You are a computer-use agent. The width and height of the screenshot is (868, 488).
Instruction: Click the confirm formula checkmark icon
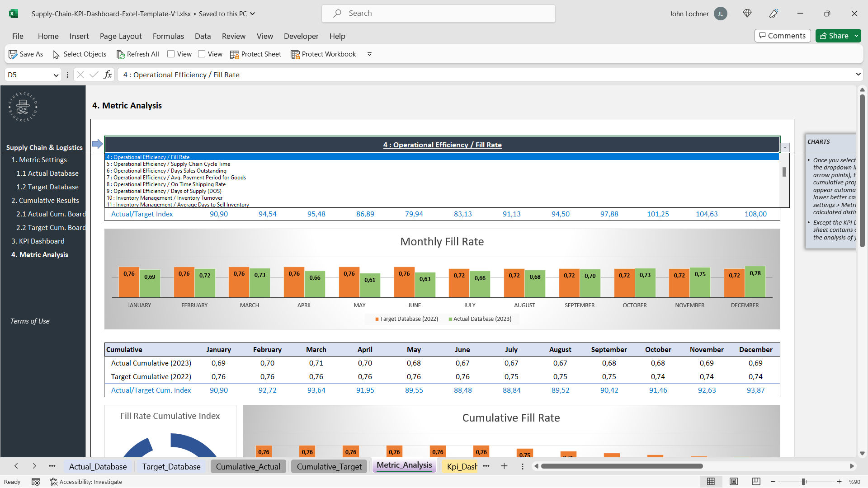coord(94,75)
